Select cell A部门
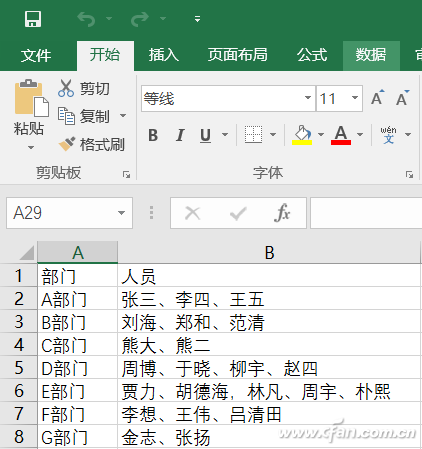 coord(78,299)
